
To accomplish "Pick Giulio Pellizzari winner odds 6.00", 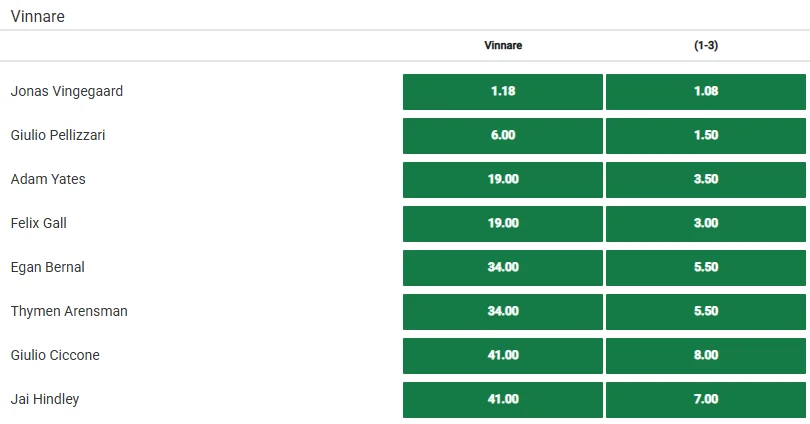I will (x=503, y=135).
